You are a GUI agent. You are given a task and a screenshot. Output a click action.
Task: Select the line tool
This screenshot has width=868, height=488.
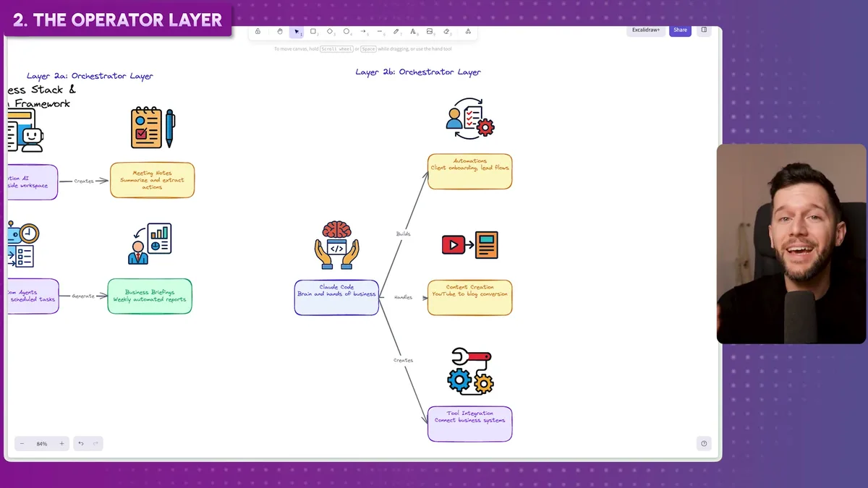click(x=380, y=31)
